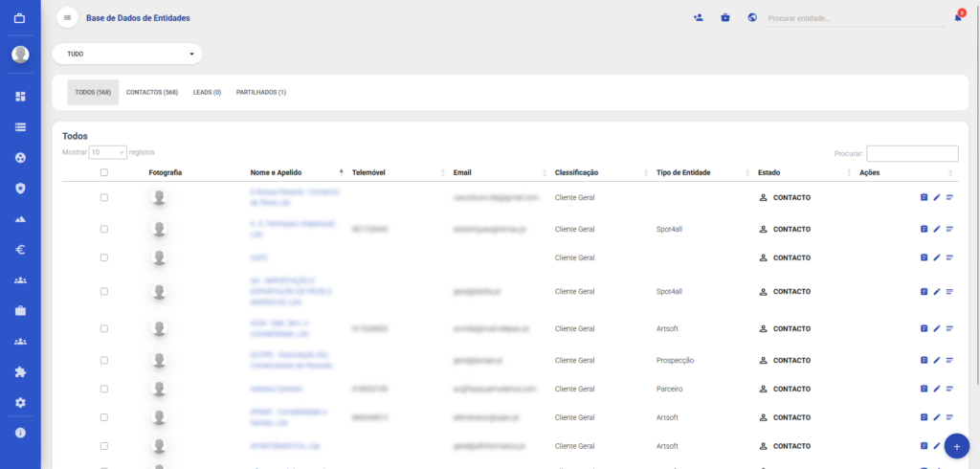Switch to the CONTACTOS (568) tab

click(x=152, y=93)
